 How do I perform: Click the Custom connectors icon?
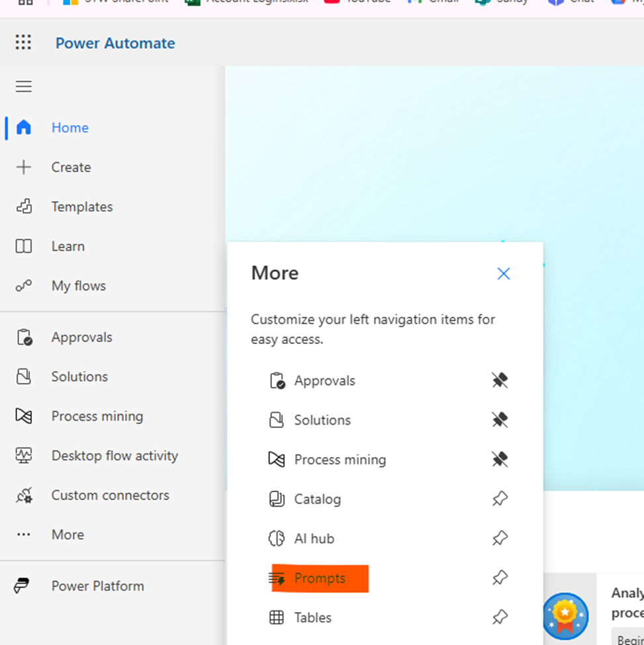click(x=24, y=495)
